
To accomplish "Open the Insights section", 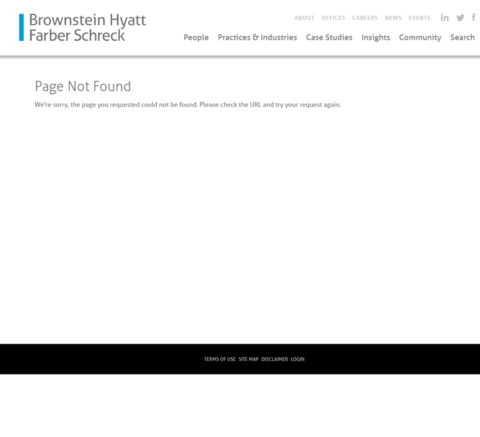I will (x=376, y=37).
